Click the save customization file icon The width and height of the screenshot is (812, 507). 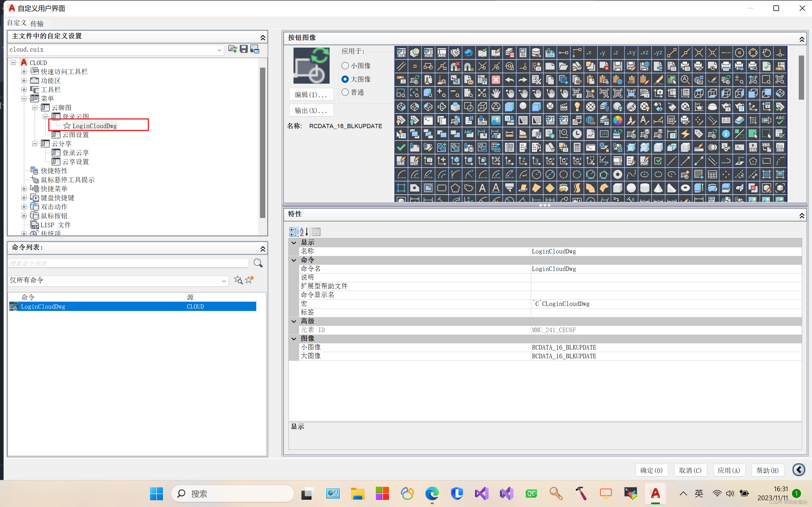244,49
